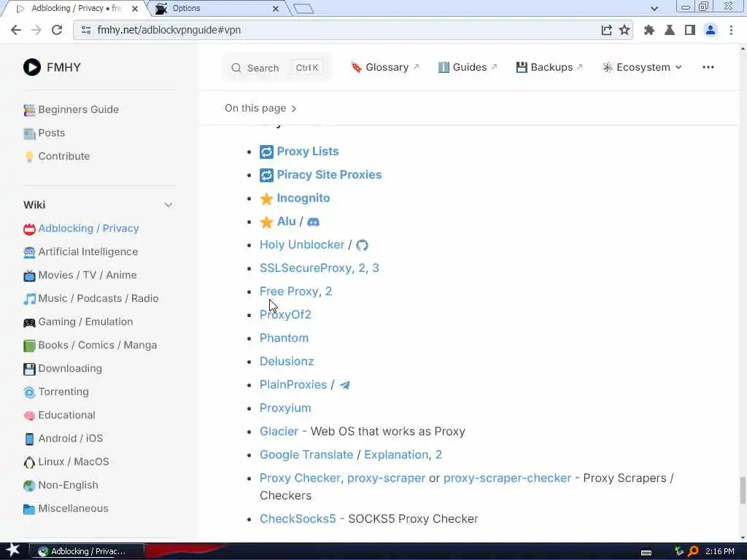
Task: Open the Phantom proxy link
Action: pos(284,338)
